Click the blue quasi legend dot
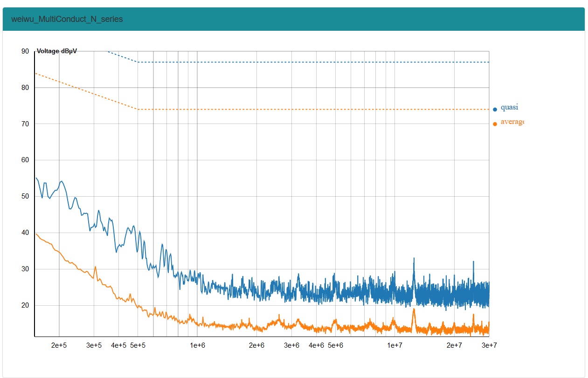Image resolution: width=588 pixels, height=378 pixels. click(x=495, y=110)
